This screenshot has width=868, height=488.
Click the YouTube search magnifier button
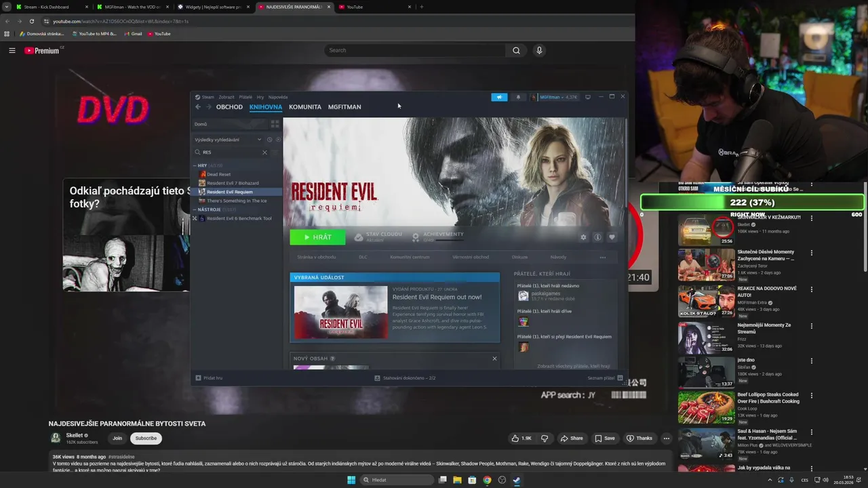516,50
